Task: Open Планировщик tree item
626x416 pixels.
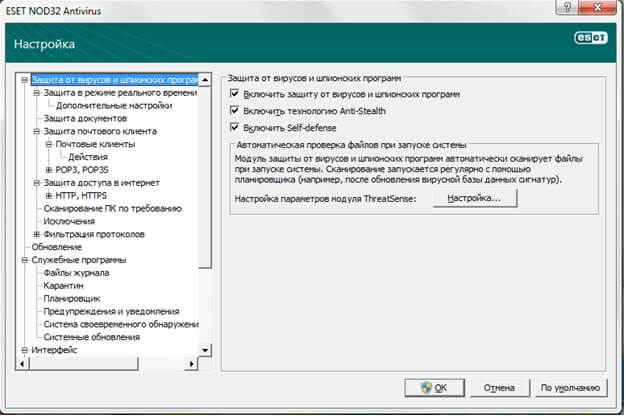Action: [72, 299]
